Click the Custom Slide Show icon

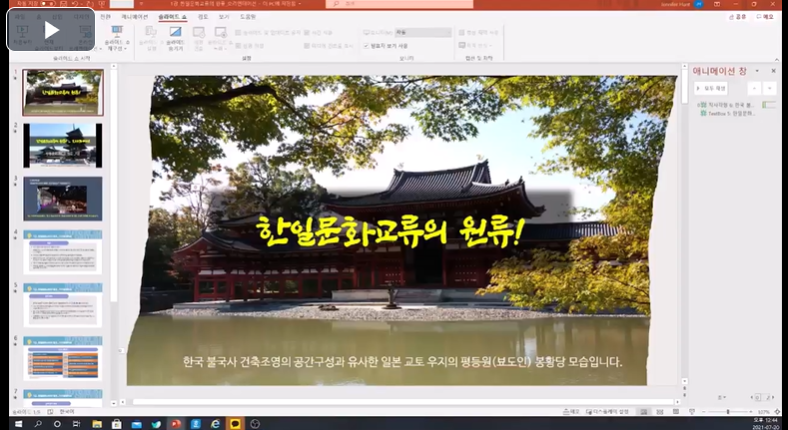pos(117,37)
